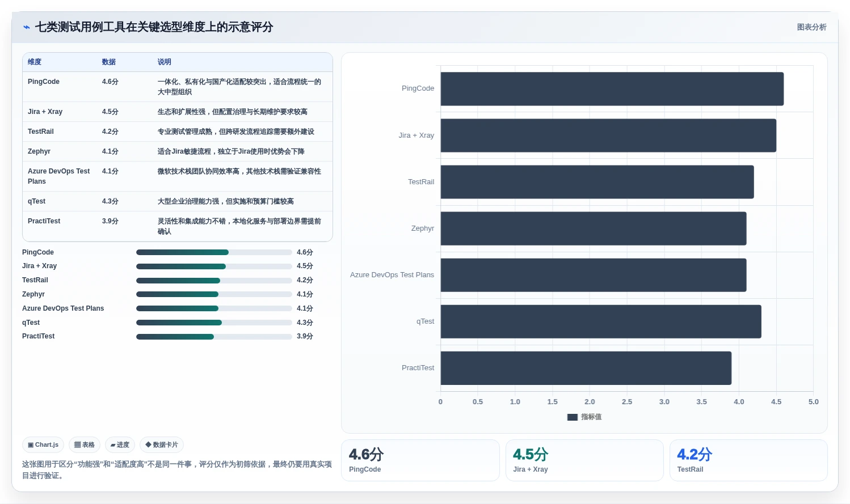Screen dimensions: 850x504
Task: Click the Jira + Xray chart bar
Action: point(608,135)
